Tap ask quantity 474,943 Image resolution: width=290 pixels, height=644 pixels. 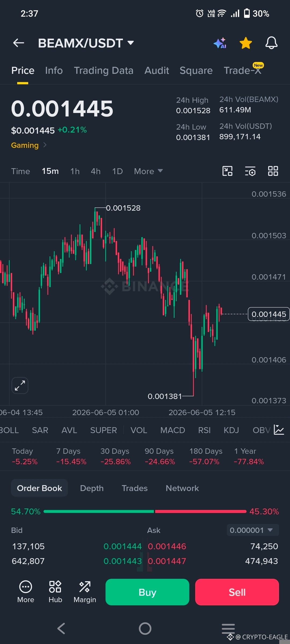point(262,561)
